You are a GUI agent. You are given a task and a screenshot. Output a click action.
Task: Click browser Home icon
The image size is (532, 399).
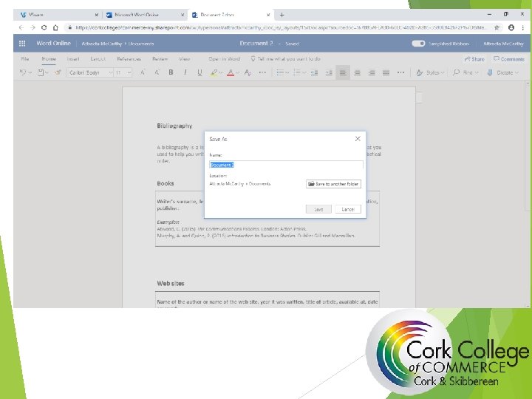coord(55,27)
